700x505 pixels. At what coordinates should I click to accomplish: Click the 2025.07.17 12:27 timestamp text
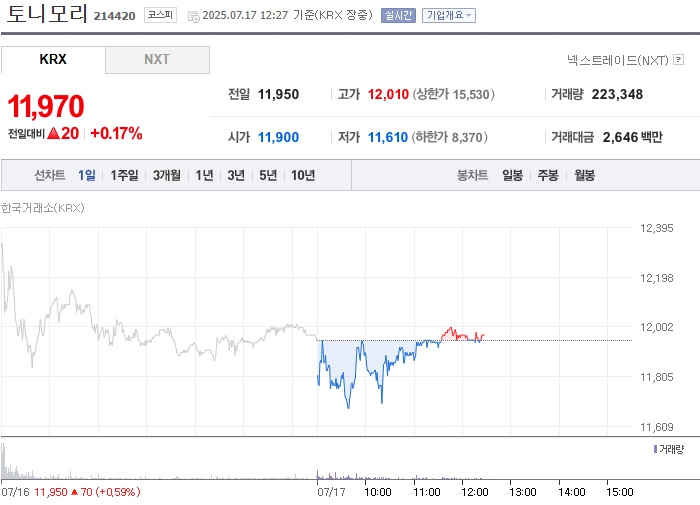tap(245, 15)
